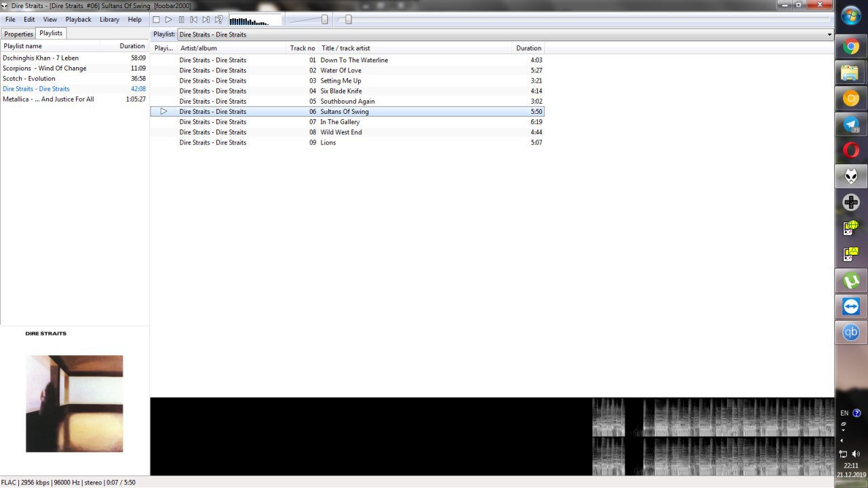Open the game controller with yellow picture taskbar icon
The width and height of the screenshot is (868, 488).
(x=851, y=255)
